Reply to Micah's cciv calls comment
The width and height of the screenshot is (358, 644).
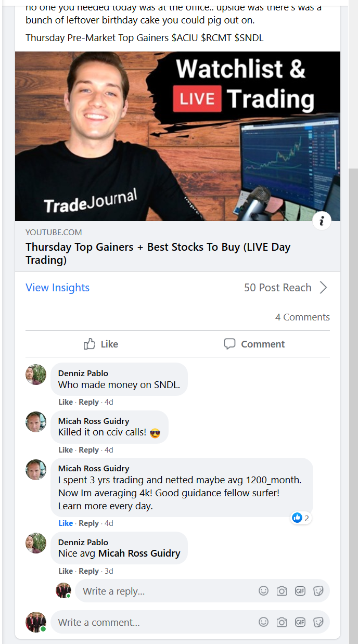(x=88, y=450)
